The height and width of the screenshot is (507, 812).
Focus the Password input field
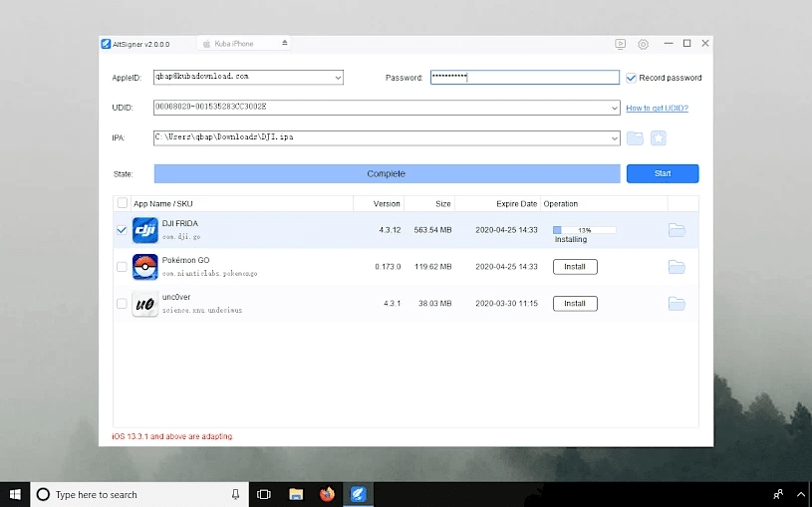[525, 77]
